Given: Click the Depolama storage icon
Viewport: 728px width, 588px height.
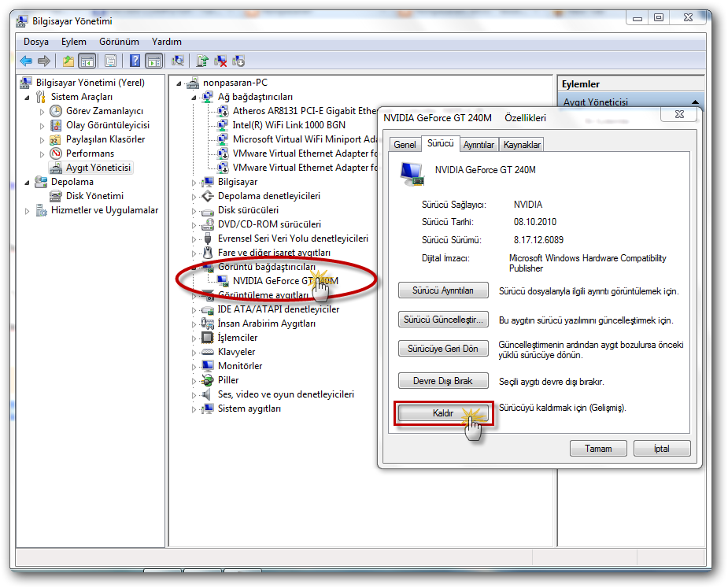Looking at the screenshot, I should (41, 182).
